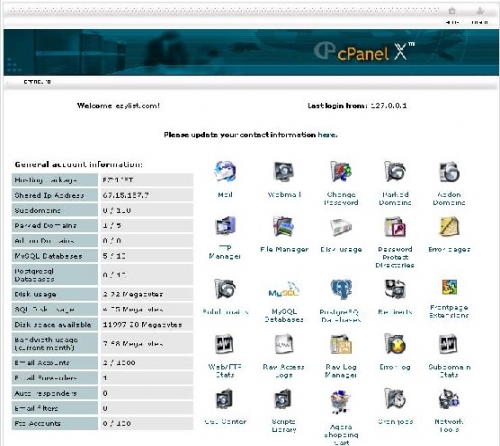Open the Web/FTP Stats icon
Image resolution: width=500 pixels, height=446 pixels.
tap(224, 344)
